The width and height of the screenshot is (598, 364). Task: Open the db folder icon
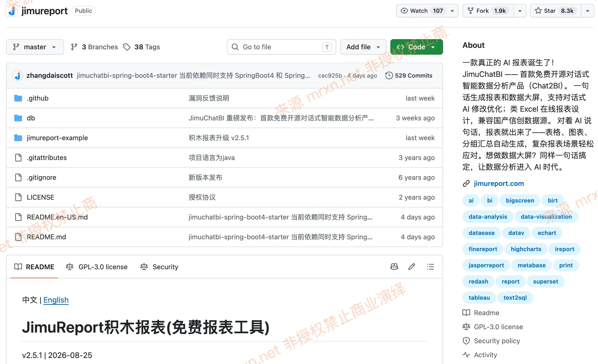coord(18,118)
